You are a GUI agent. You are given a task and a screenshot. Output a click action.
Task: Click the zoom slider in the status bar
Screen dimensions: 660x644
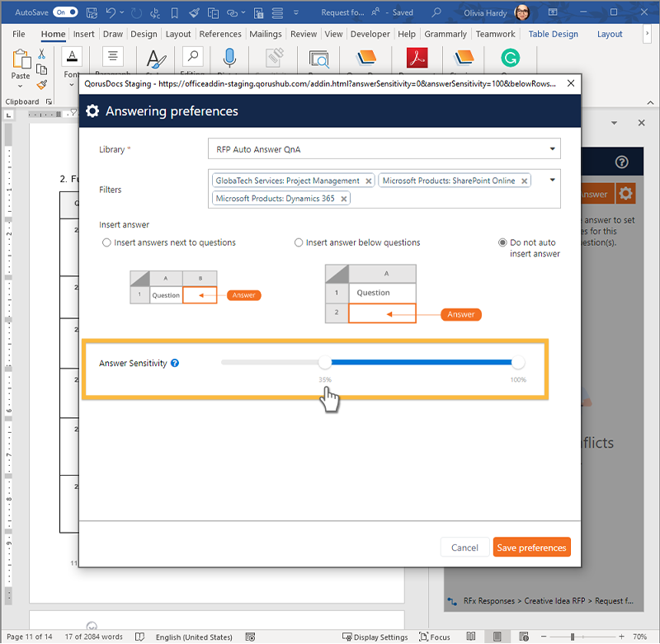(x=582, y=637)
